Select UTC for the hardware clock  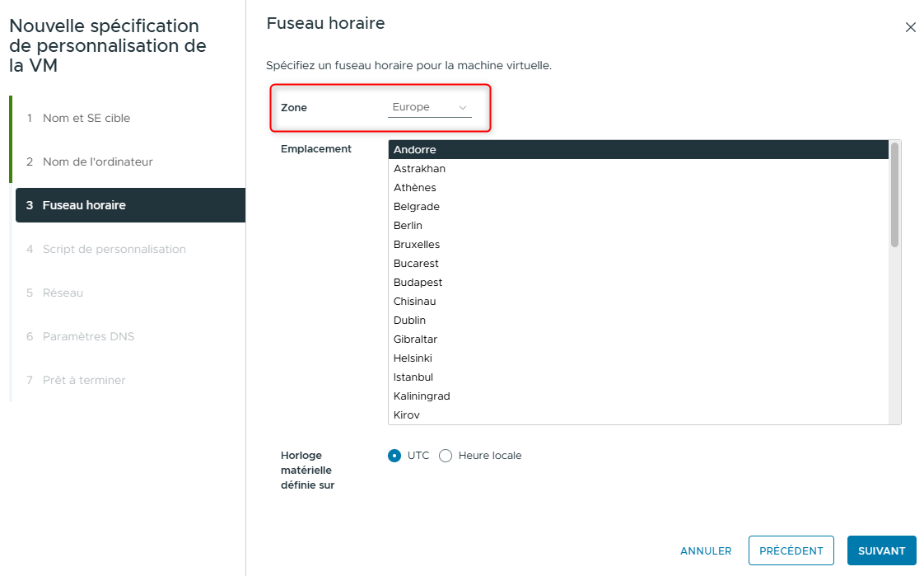[394, 455]
